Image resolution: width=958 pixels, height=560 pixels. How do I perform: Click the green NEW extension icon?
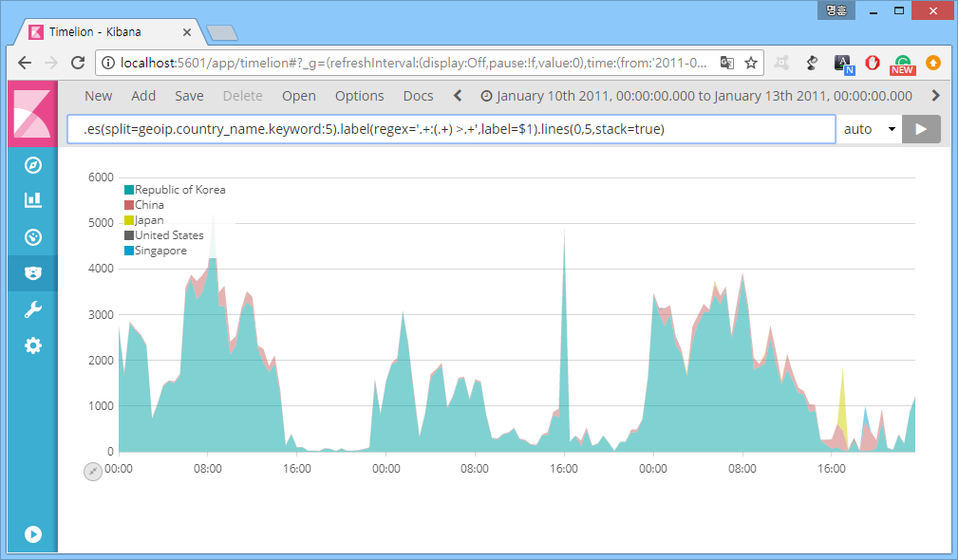pyautogui.click(x=902, y=65)
